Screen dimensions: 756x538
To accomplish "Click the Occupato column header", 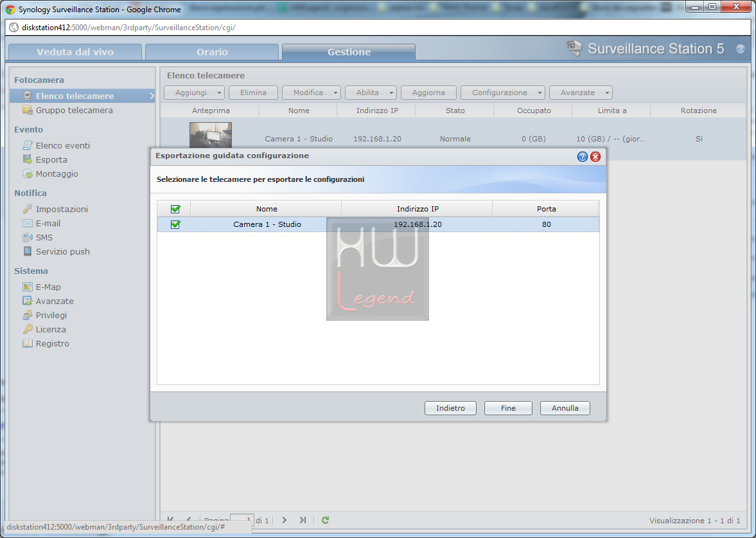I will tap(534, 111).
